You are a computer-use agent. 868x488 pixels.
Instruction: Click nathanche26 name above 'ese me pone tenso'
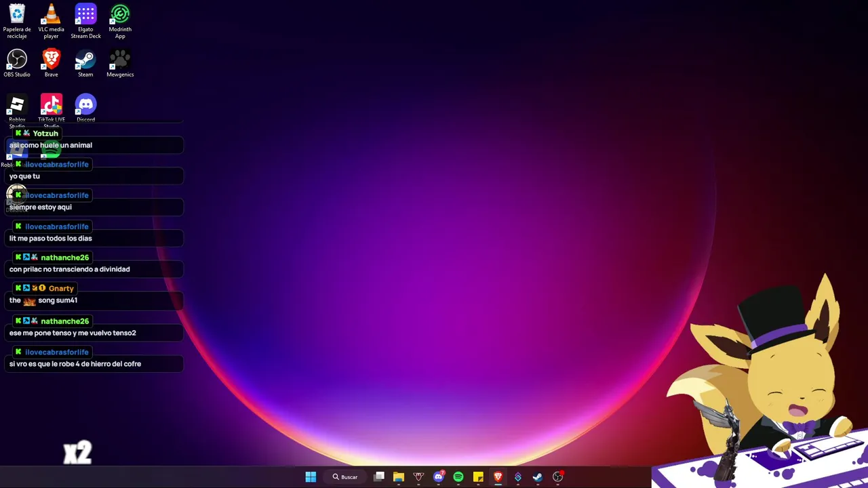click(65, 321)
